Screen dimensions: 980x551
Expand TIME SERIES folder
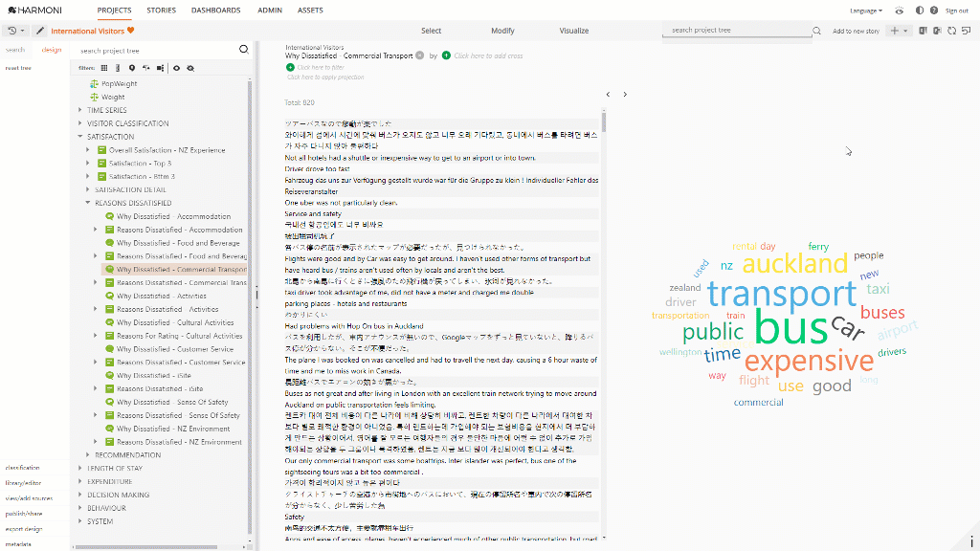(80, 110)
